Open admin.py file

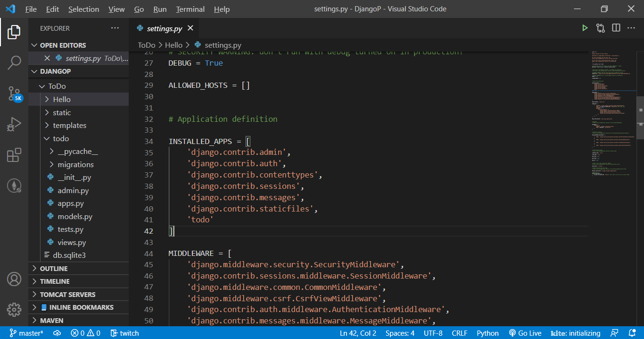(x=78, y=190)
